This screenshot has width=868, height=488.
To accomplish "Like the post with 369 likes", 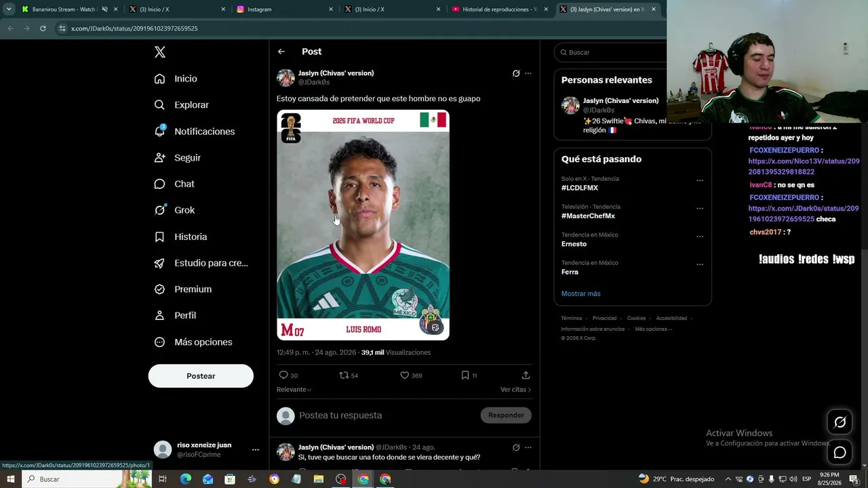I will click(x=405, y=375).
